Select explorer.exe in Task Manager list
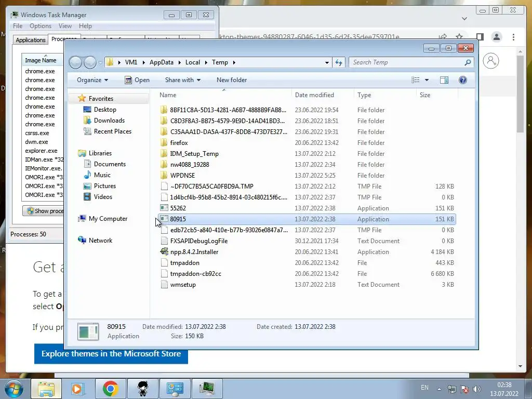This screenshot has width=532, height=399. coord(41,151)
